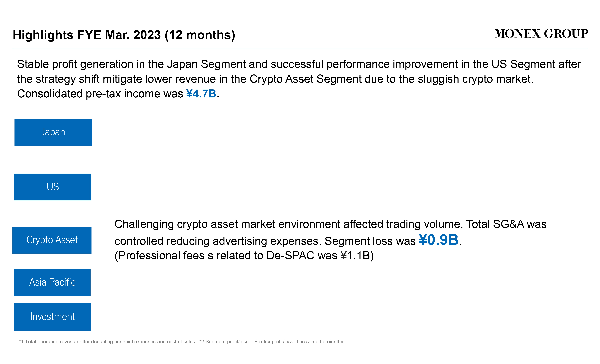Select the Japan segment box
600x364 pixels.
click(x=53, y=132)
